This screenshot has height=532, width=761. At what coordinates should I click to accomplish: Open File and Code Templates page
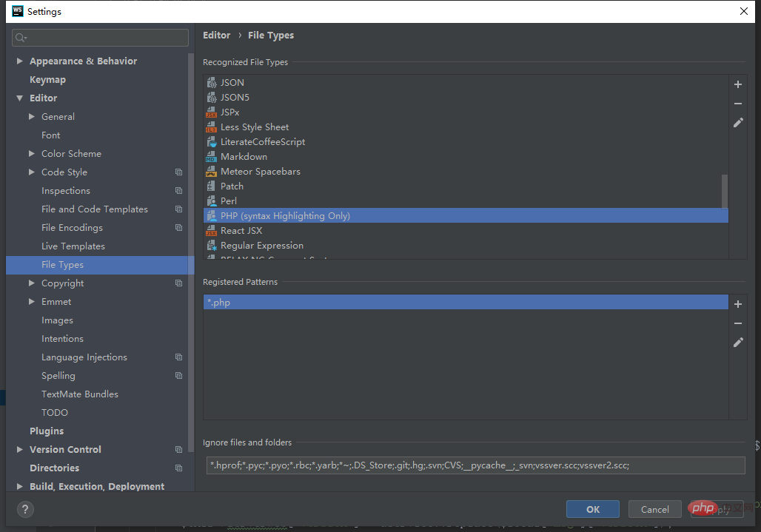tap(95, 209)
